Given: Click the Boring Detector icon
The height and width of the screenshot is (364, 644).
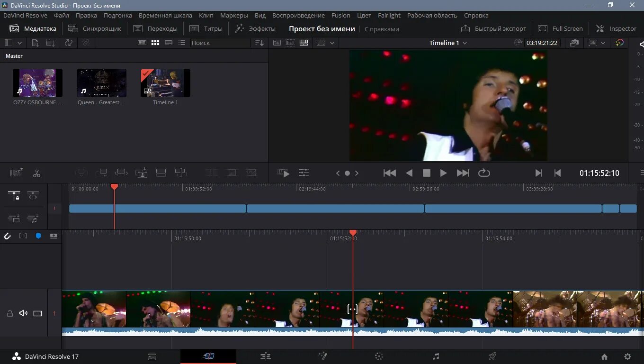Looking at the screenshot, I should pyautogui.click(x=16, y=173).
